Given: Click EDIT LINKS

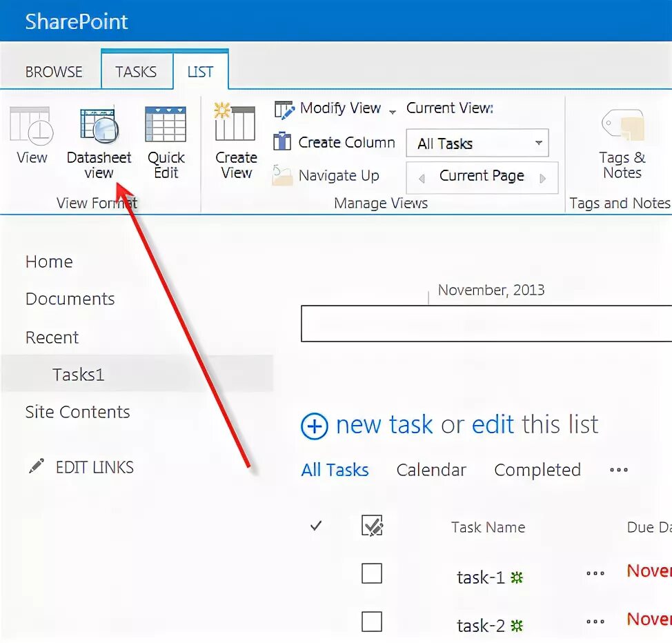Looking at the screenshot, I should click(95, 467).
